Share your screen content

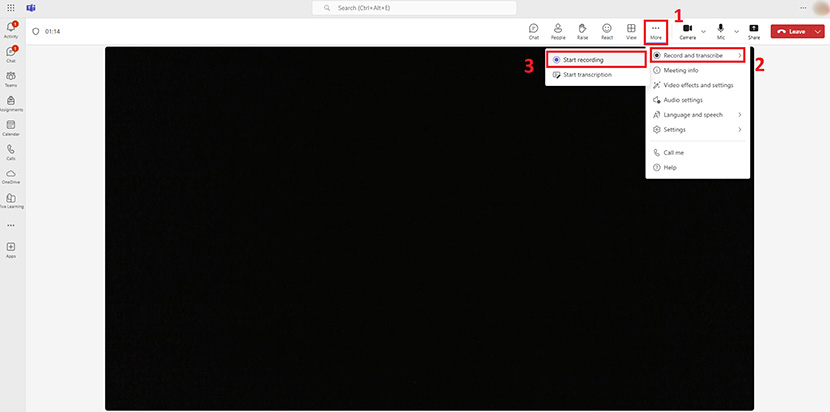click(x=754, y=30)
